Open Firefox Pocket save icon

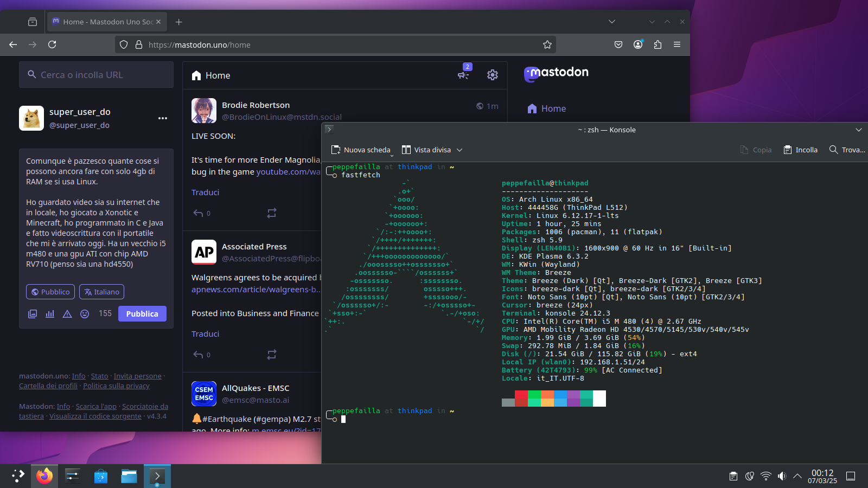tap(618, 44)
